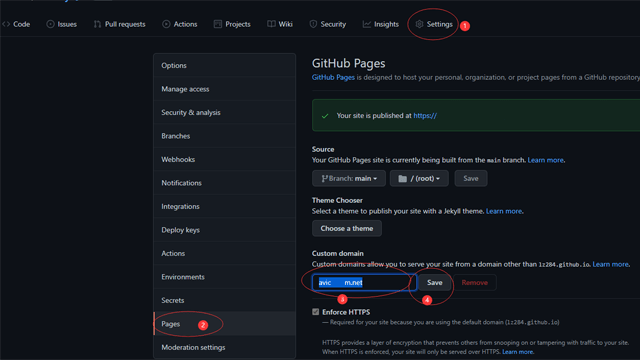Open the Code tab
640x360 pixels.
16,24
